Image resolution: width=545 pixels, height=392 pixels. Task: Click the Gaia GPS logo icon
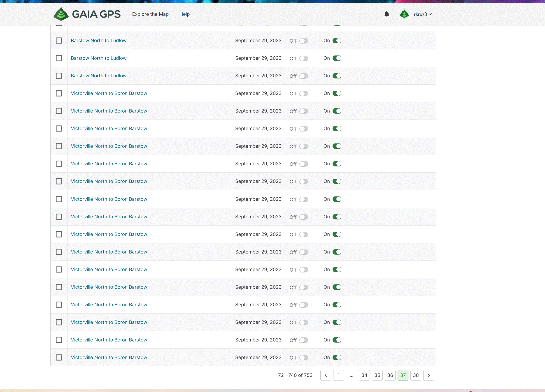pos(61,14)
